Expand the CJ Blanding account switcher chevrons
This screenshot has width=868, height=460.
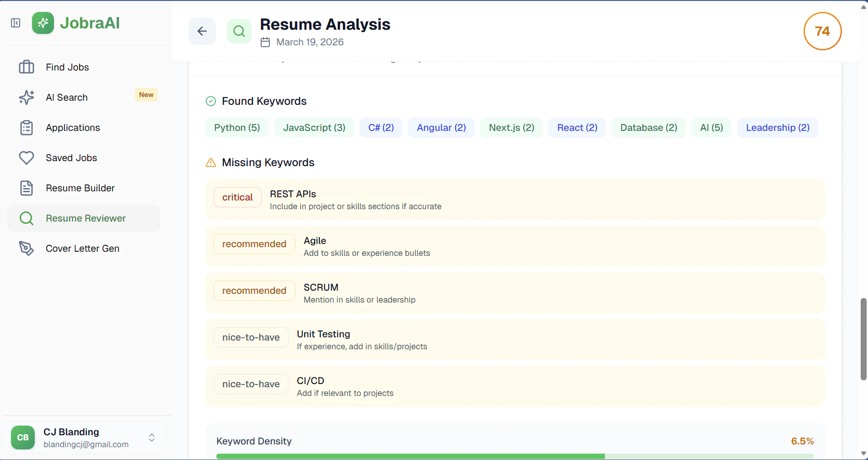pyautogui.click(x=152, y=438)
